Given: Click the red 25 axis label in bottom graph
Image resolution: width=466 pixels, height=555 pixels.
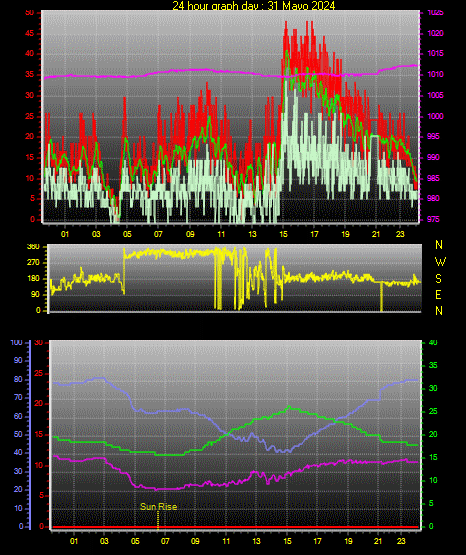Looking at the screenshot, I should coord(38,373).
